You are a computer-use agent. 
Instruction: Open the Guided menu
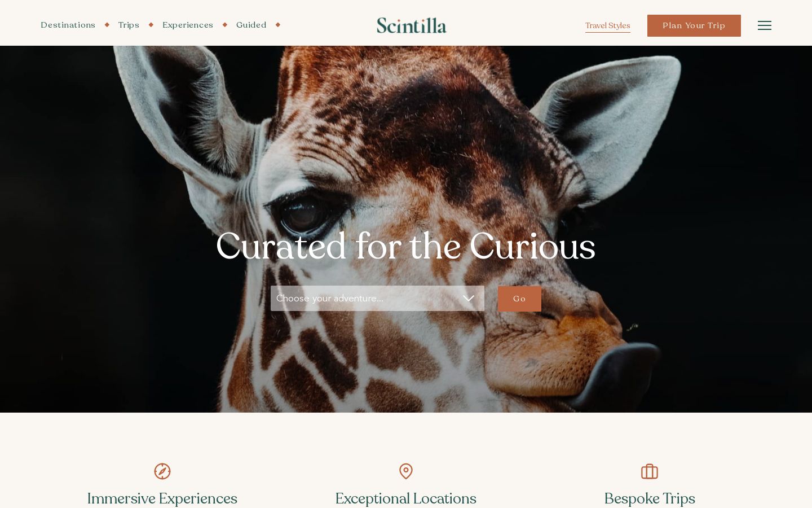click(251, 25)
